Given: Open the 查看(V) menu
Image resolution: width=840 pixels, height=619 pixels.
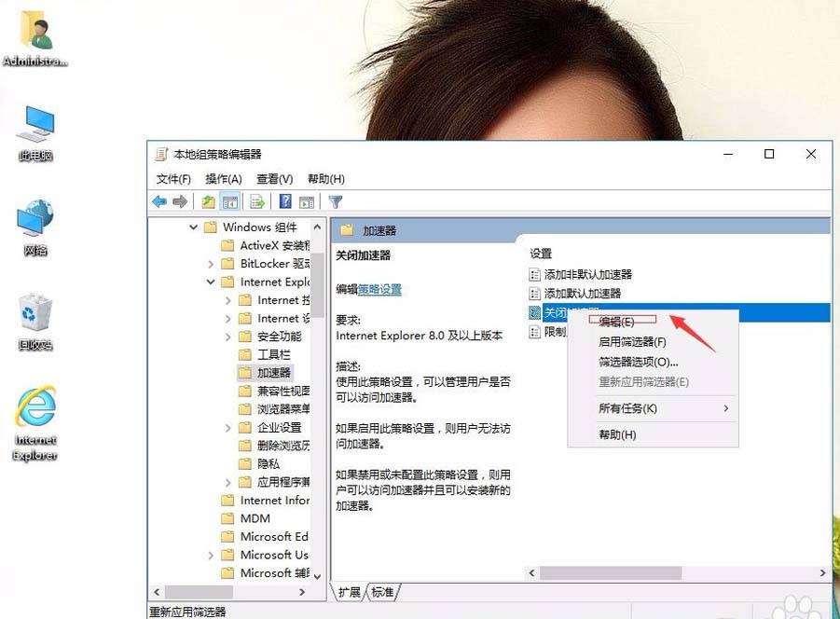Looking at the screenshot, I should 274,179.
